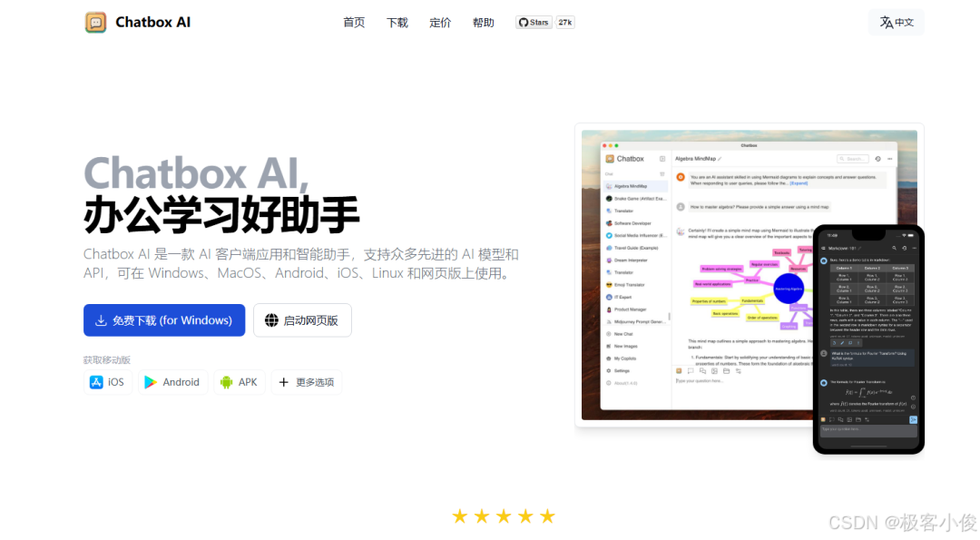Expand 更多选项 download options
Screen dimensions: 980x540
[x=307, y=382]
